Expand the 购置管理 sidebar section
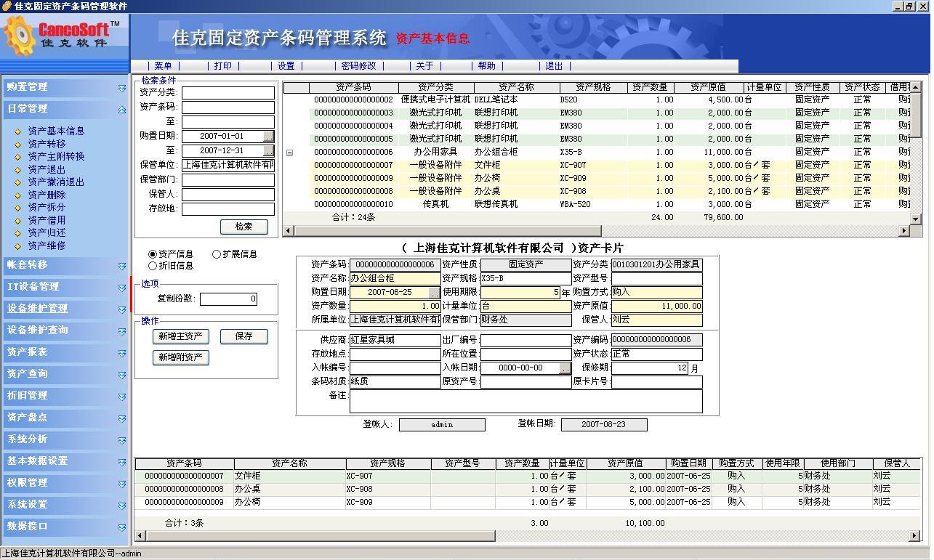This screenshot has height=560, width=934. 122,88
